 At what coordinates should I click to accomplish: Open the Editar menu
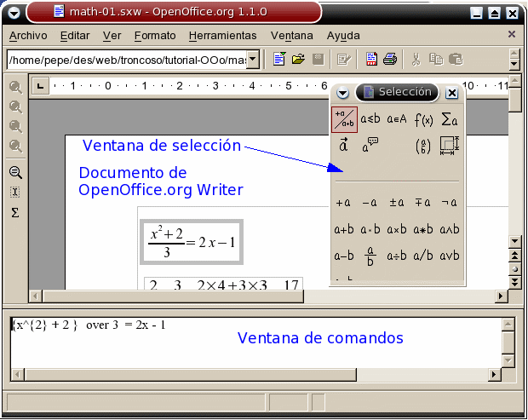(x=75, y=36)
